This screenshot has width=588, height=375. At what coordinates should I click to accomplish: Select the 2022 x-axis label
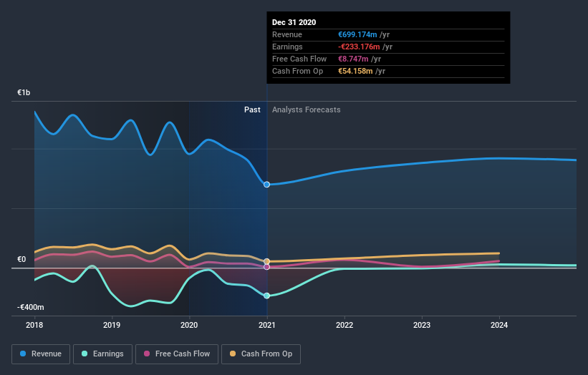(x=344, y=325)
